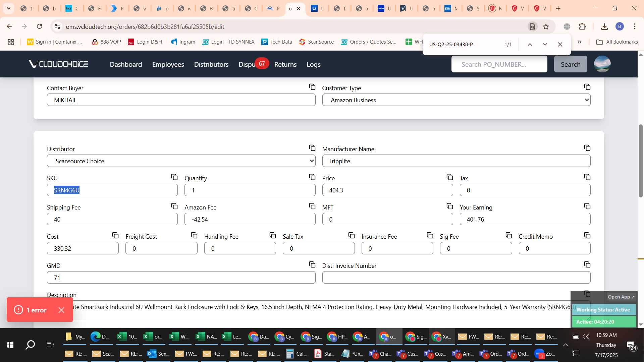Open the Tech Data bookmark
The image size is (644, 362).
277,42
